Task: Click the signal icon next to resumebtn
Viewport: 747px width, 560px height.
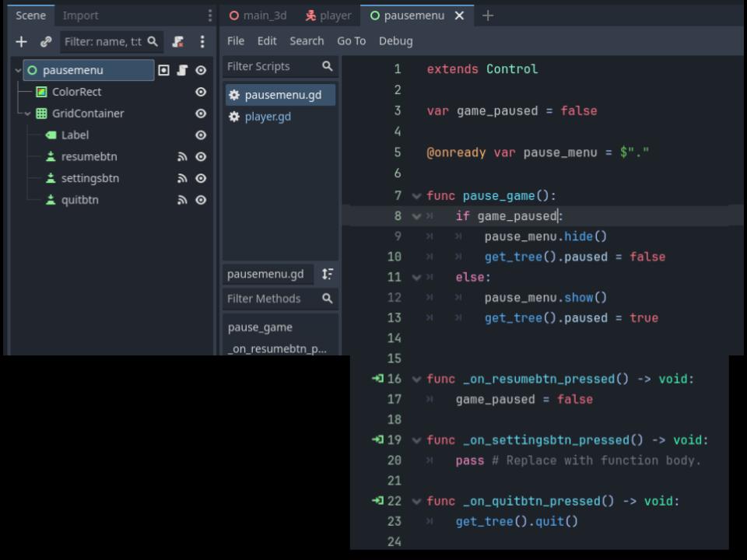Action: (182, 156)
